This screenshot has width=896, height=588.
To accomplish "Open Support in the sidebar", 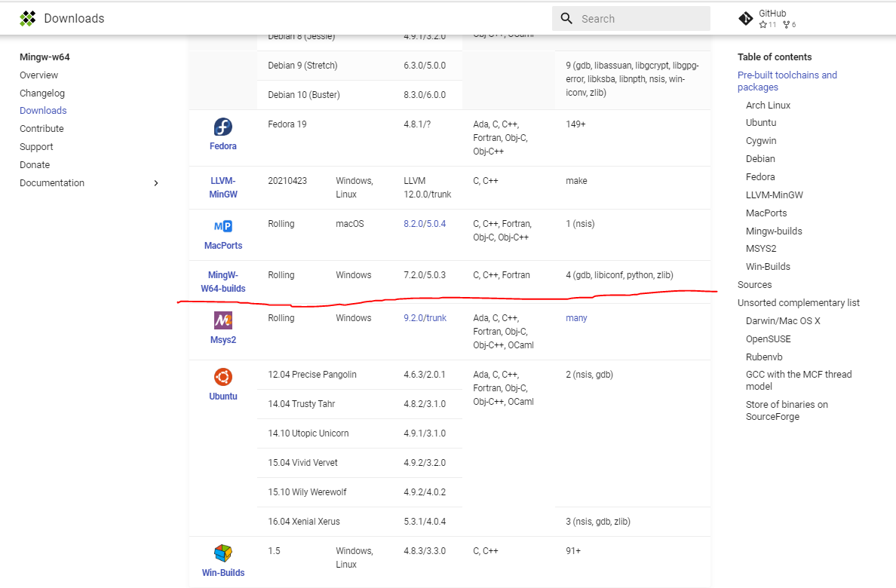I will point(36,147).
